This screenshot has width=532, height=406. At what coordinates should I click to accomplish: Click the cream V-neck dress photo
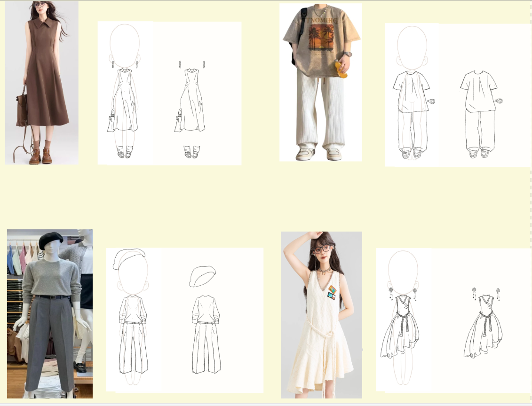click(x=321, y=315)
